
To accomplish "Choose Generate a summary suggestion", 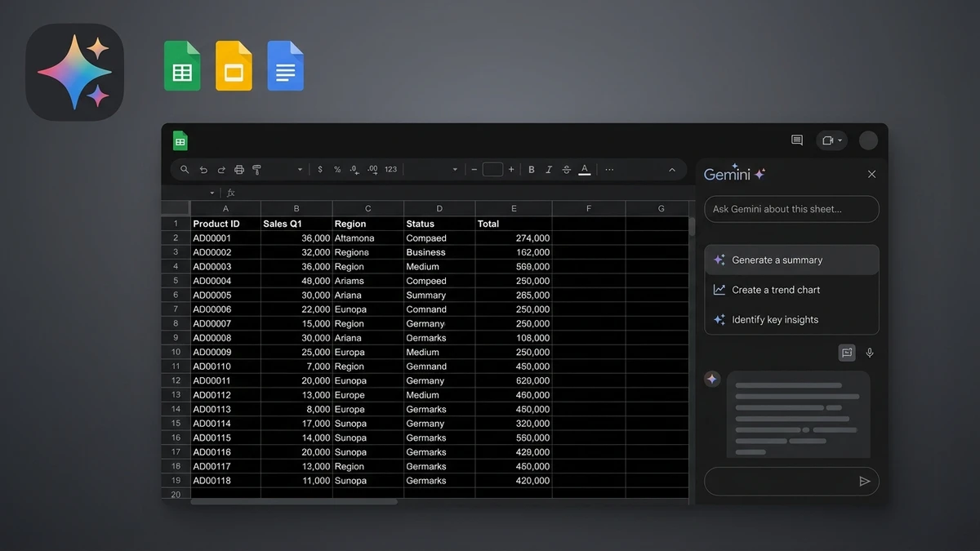I will pyautogui.click(x=791, y=260).
